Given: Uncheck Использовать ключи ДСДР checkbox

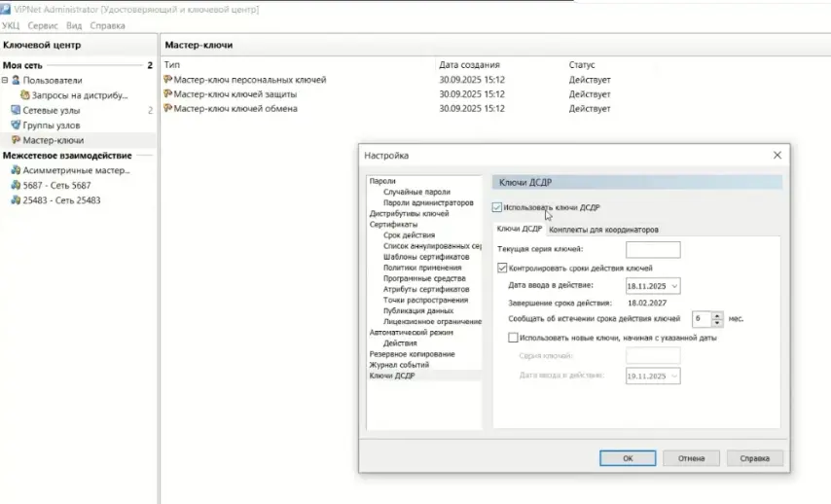Looking at the screenshot, I should [498, 207].
